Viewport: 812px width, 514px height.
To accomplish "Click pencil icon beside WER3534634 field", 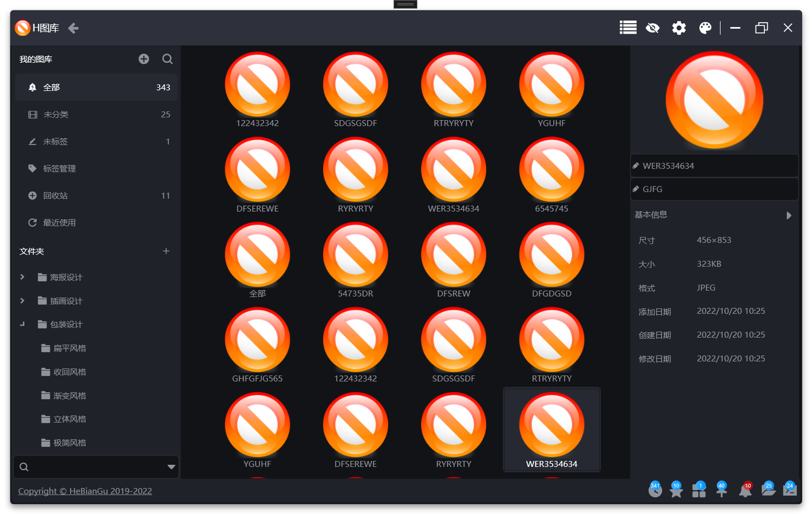I will (636, 166).
